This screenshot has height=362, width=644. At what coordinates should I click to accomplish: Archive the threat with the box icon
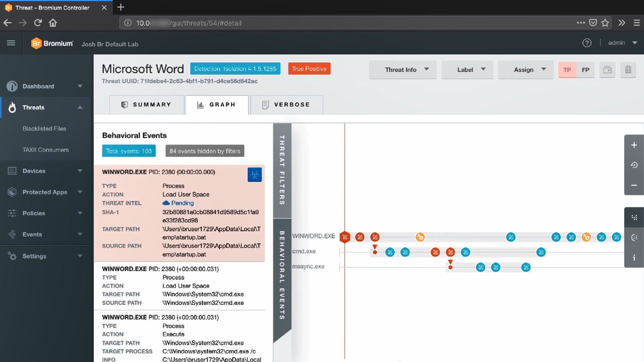point(607,70)
